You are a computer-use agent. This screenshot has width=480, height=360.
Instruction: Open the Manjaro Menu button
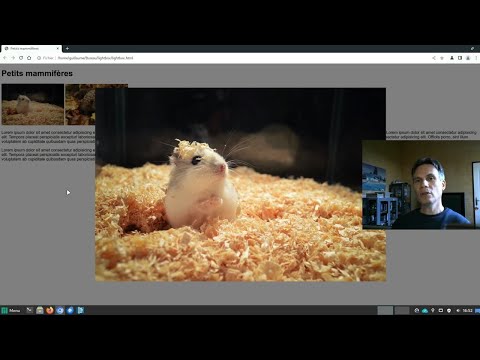(11, 311)
